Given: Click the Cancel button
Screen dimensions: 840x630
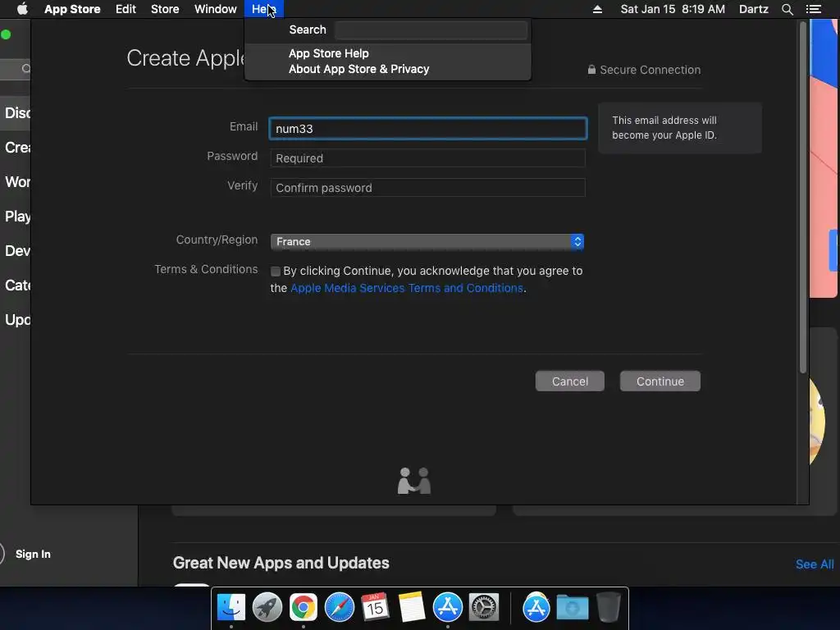Looking at the screenshot, I should [x=570, y=381].
